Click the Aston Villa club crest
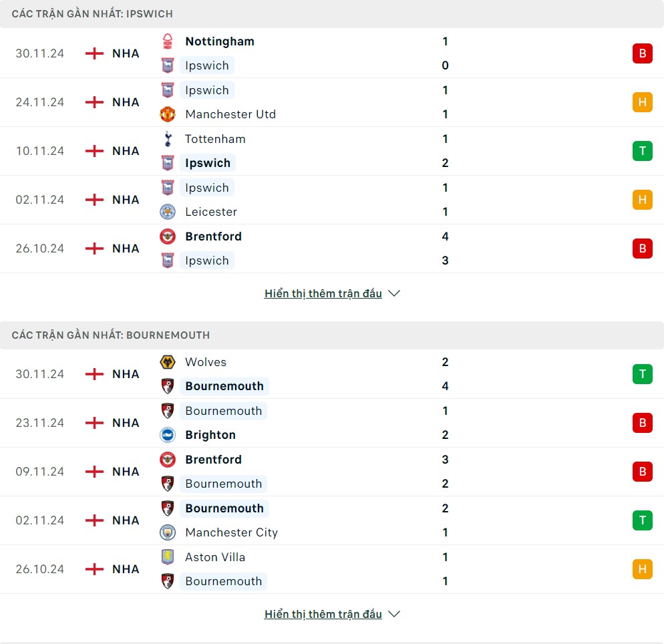664x644 pixels. (x=168, y=557)
